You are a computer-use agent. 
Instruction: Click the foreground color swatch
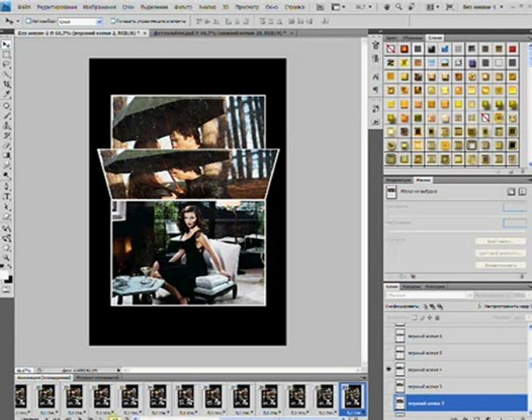tap(3, 274)
